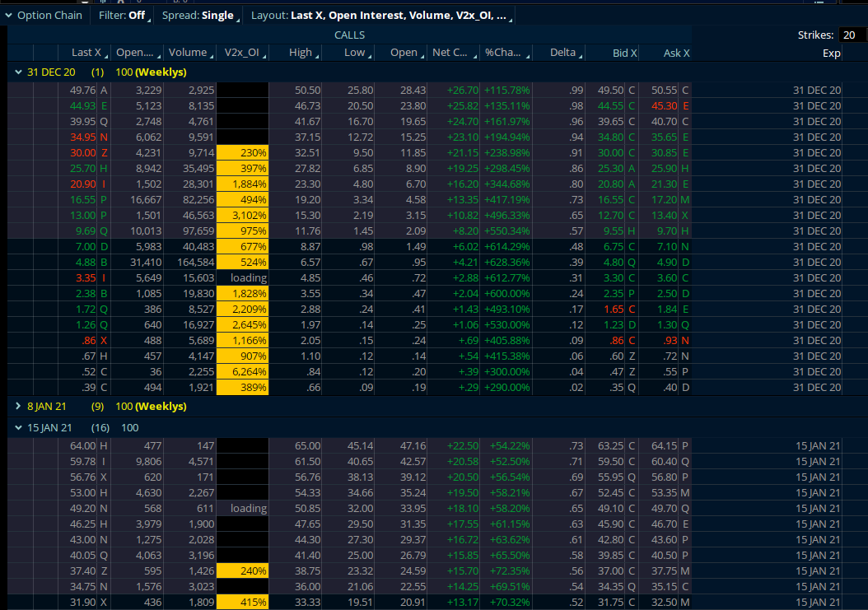Collapse the 31 DEC 20 expiration row

pos(18,72)
